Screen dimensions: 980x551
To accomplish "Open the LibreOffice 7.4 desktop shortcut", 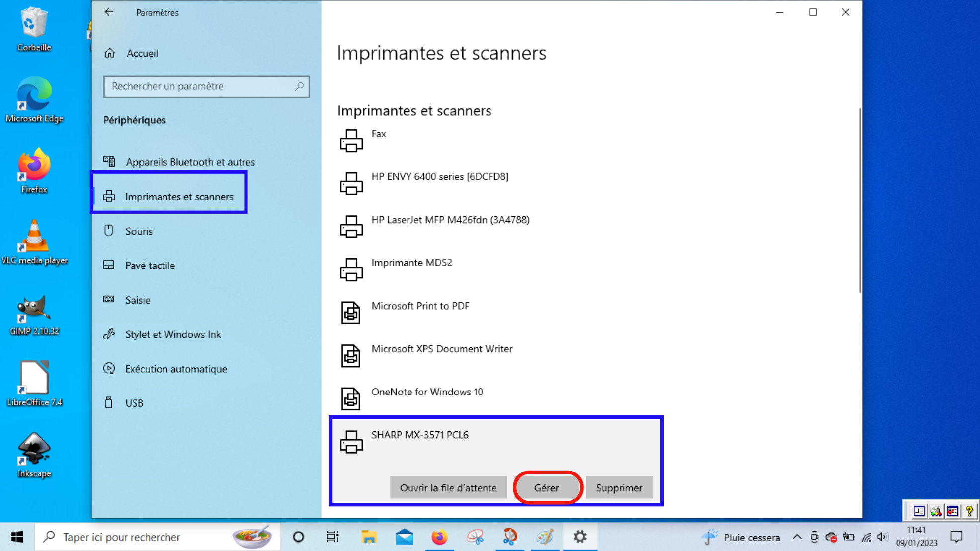I will click(34, 384).
